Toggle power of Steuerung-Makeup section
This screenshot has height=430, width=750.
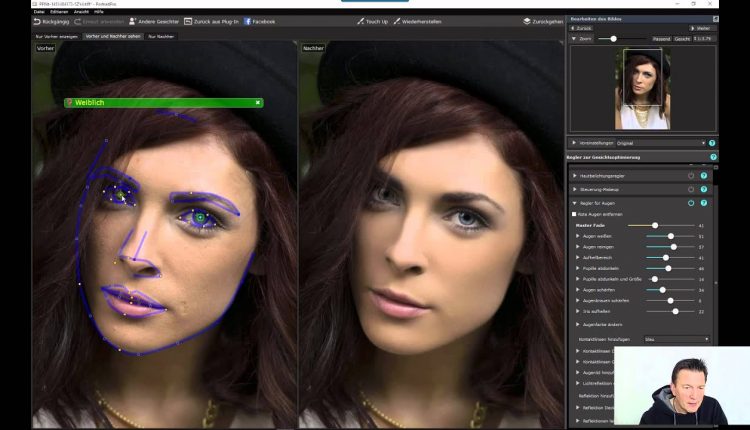691,189
